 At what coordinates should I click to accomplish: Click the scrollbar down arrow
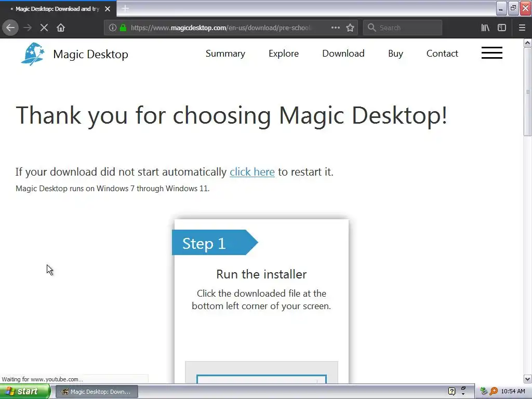point(527,379)
